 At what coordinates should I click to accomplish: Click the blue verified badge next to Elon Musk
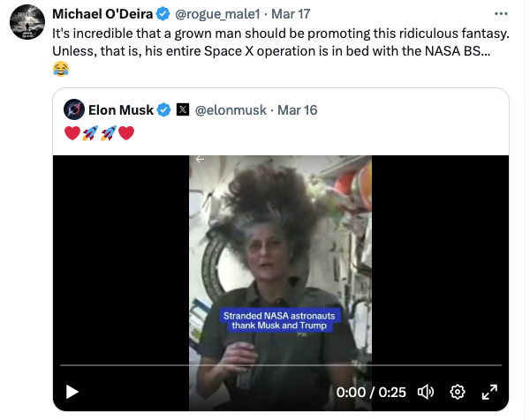click(x=163, y=110)
